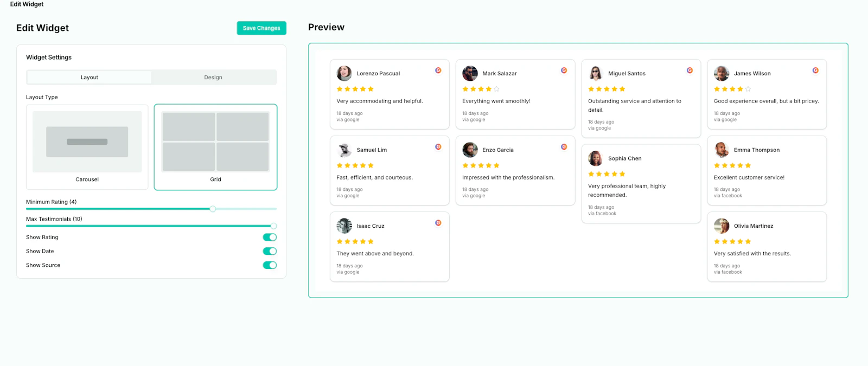The height and width of the screenshot is (366, 868).
Task: Click Google icon on Samuel Lim's review
Action: 438,147
